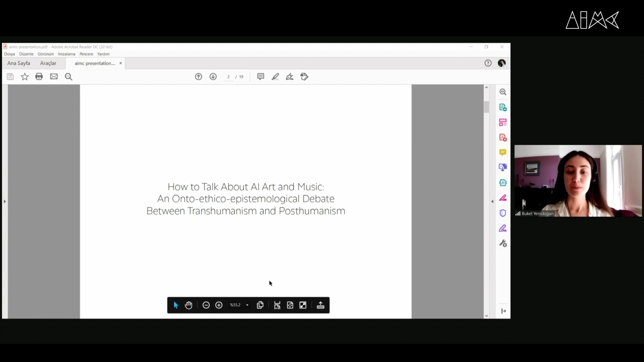Go to the previous page arrow
Image resolution: width=644 pixels, height=362 pixels.
tap(198, 77)
